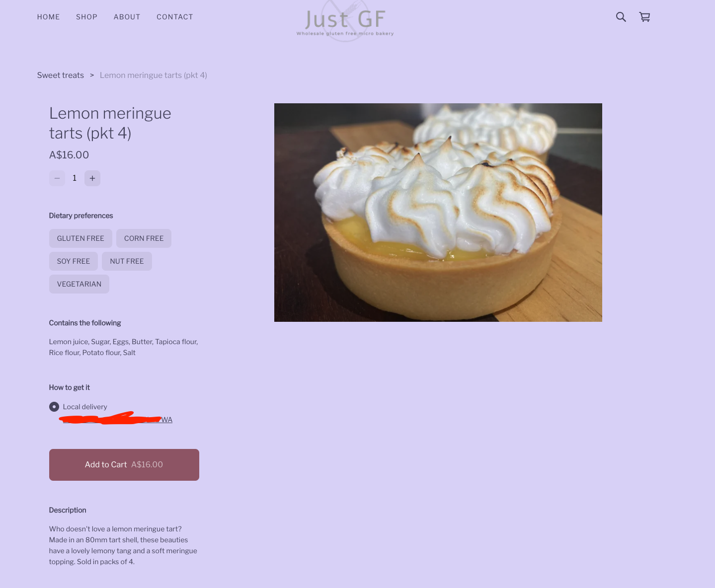Viewport: 715px width, 588px height.
Task: Open the SHOP menu item
Action: point(86,17)
